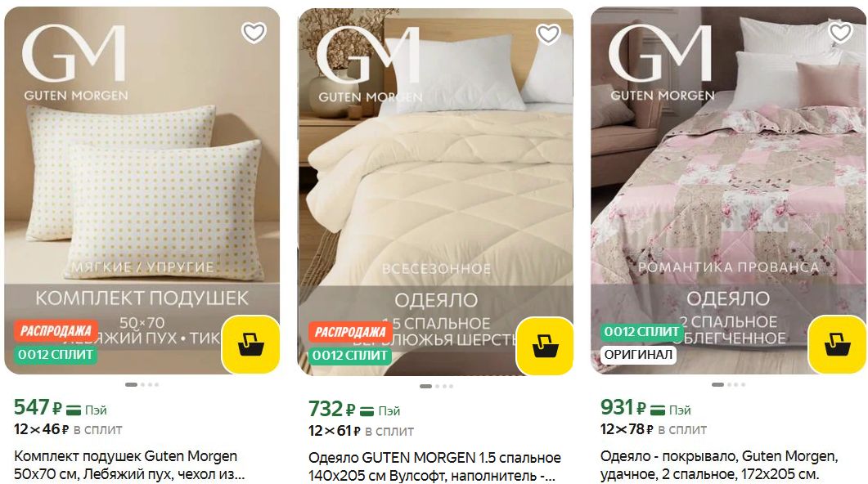Screen dimensions: 868x484
Task: Click РАСПРОДАЖА badge on pillow card
Action: pos(56,331)
